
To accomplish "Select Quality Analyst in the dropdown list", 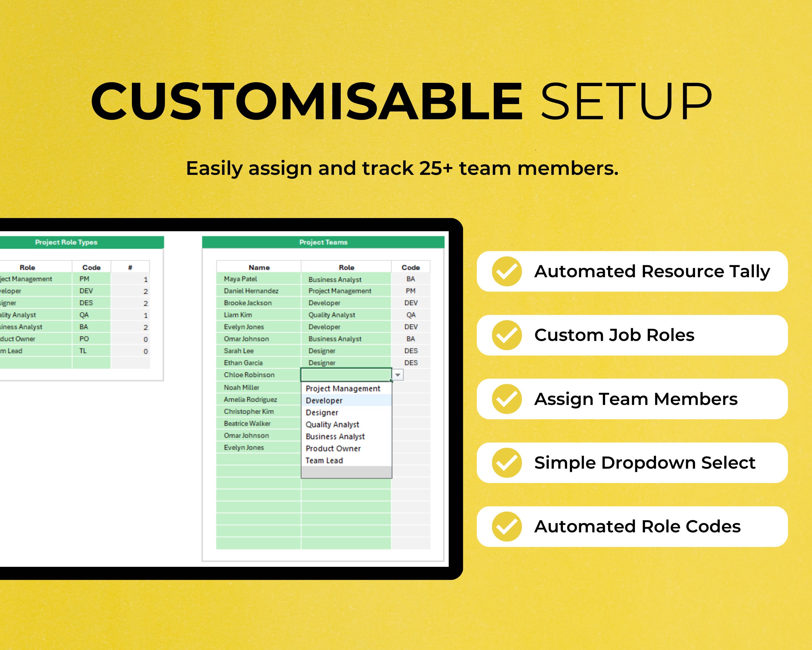I will click(x=346, y=425).
